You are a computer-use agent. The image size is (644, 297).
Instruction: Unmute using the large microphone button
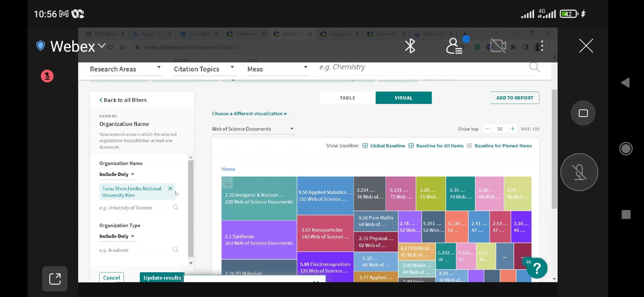(x=579, y=172)
